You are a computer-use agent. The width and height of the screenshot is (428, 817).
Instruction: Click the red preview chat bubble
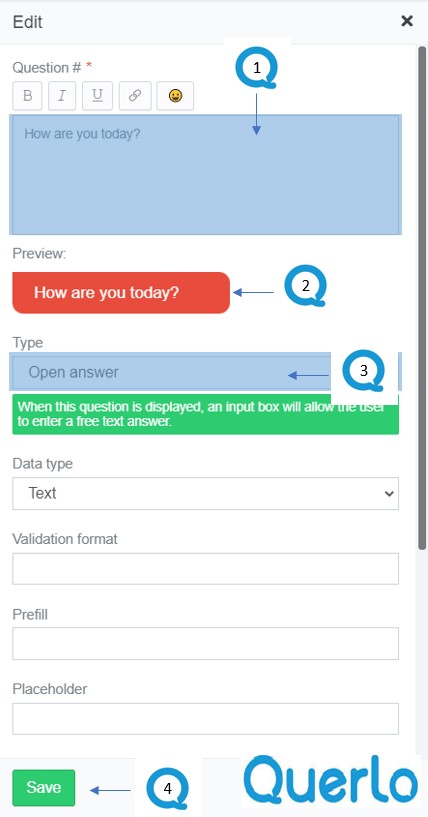(121, 292)
